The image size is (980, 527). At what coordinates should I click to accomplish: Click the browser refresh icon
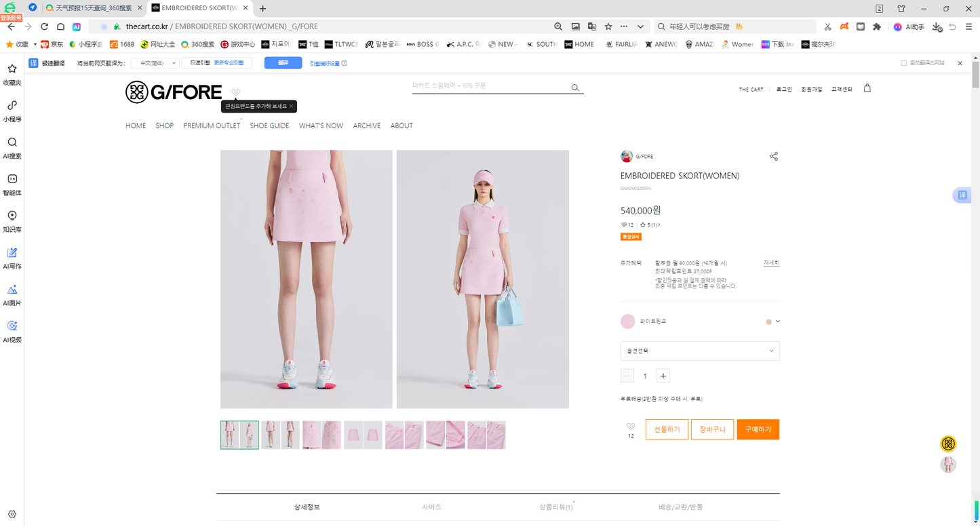[x=44, y=26]
